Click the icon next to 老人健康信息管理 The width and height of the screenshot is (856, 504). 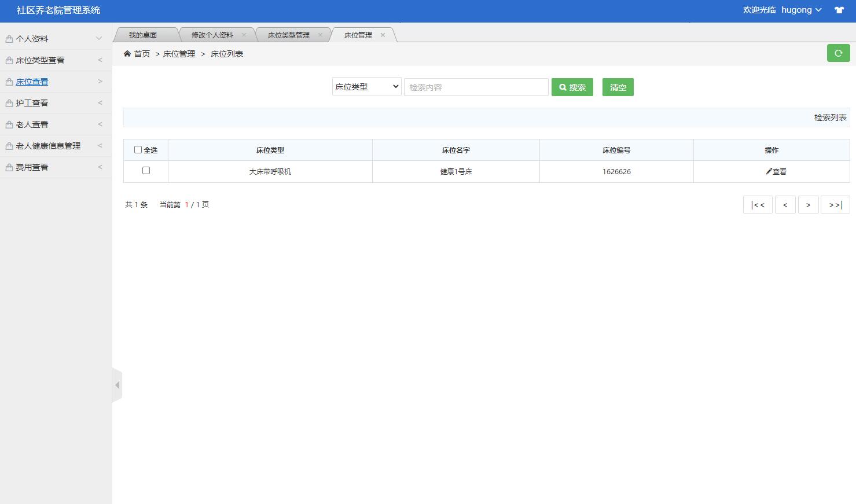pyautogui.click(x=8, y=145)
